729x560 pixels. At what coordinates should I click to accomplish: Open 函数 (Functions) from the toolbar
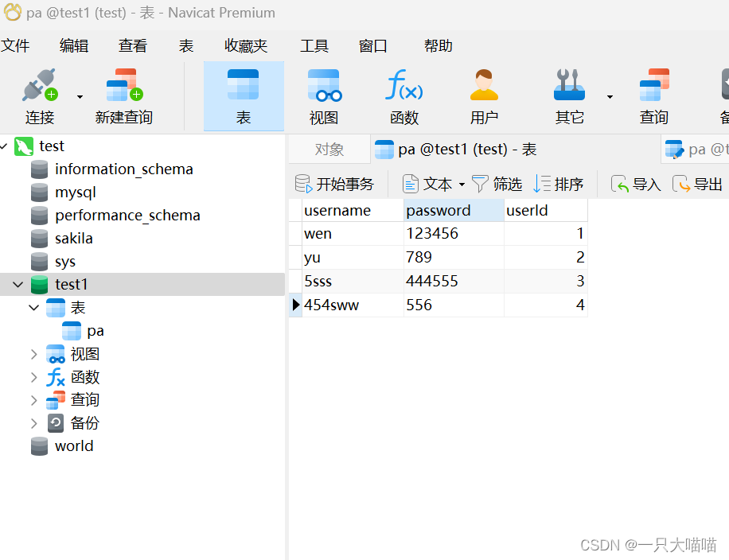tap(403, 95)
